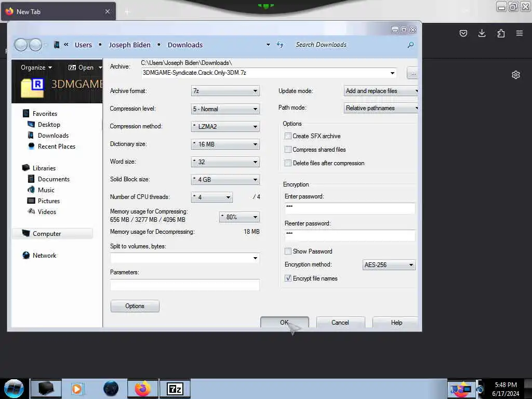Click the Reenter password field

[350, 235]
